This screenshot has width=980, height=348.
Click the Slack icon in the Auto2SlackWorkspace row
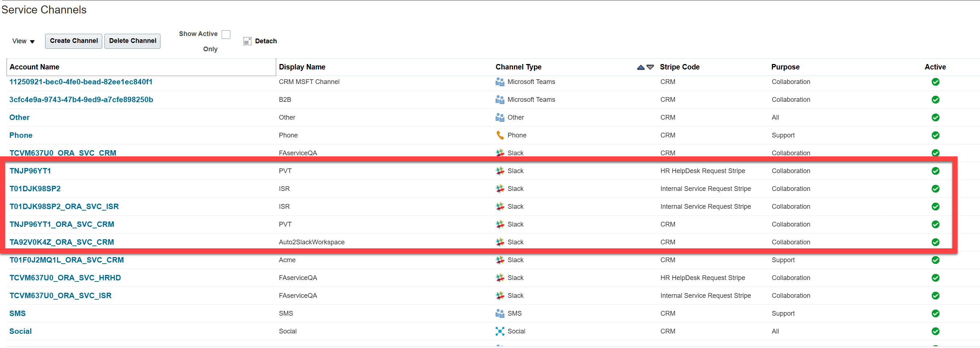500,242
